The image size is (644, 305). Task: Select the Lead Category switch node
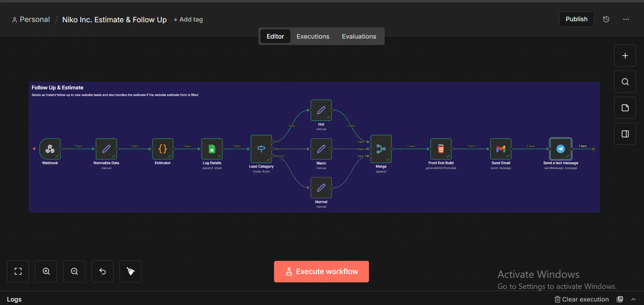coord(261,149)
